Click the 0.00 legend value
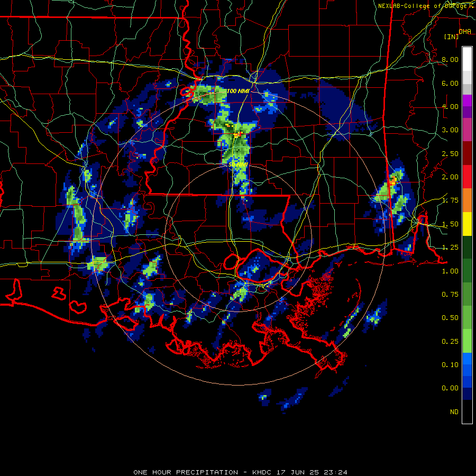This screenshot has height=476, width=476. click(x=450, y=388)
